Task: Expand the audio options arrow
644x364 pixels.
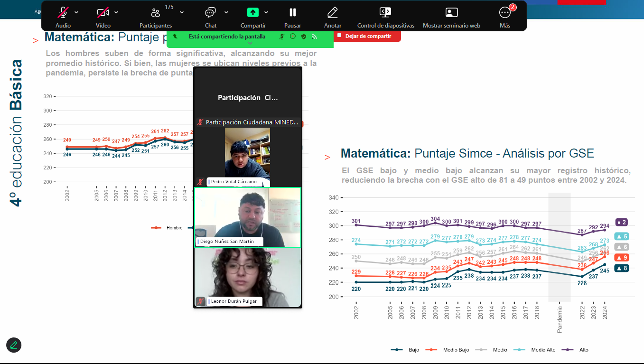Action: click(x=77, y=12)
